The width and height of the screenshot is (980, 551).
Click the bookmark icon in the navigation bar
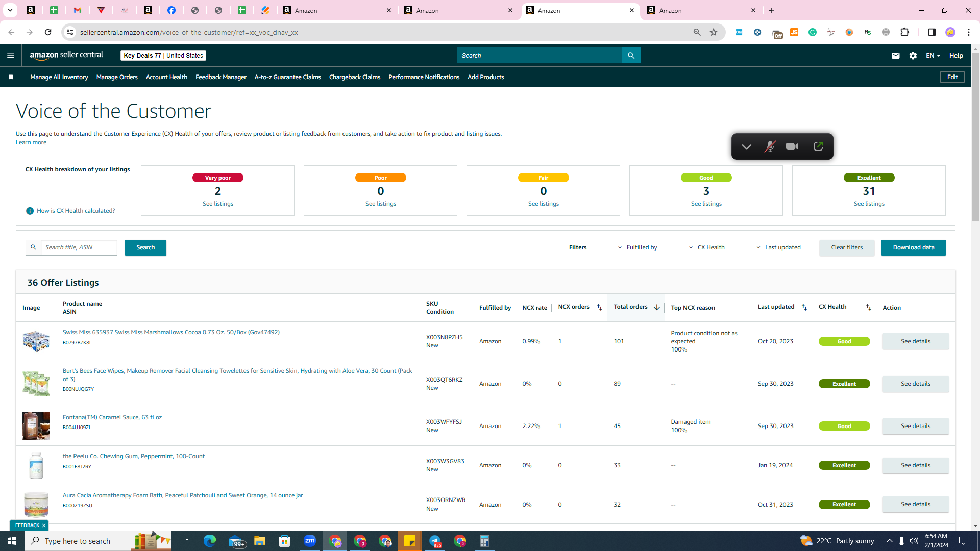11,77
